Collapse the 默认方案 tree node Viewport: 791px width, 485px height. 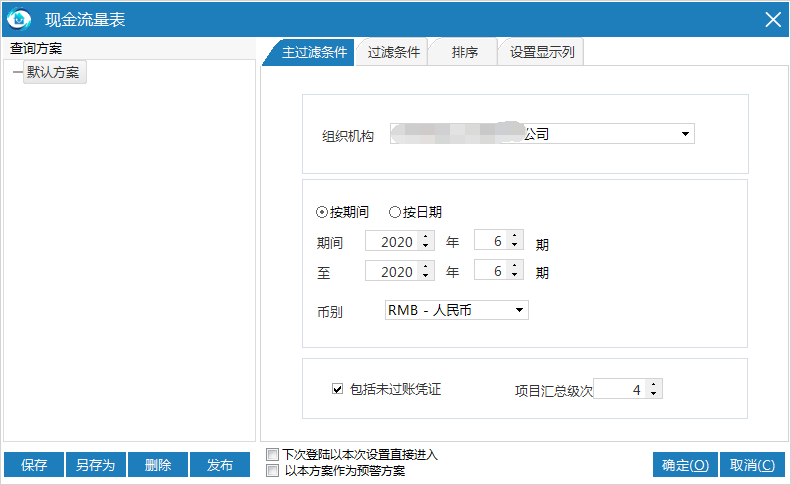(x=17, y=72)
